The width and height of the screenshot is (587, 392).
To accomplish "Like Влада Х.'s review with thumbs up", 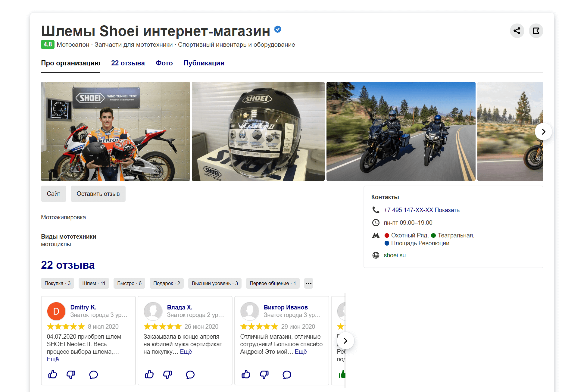I will pyautogui.click(x=149, y=375).
